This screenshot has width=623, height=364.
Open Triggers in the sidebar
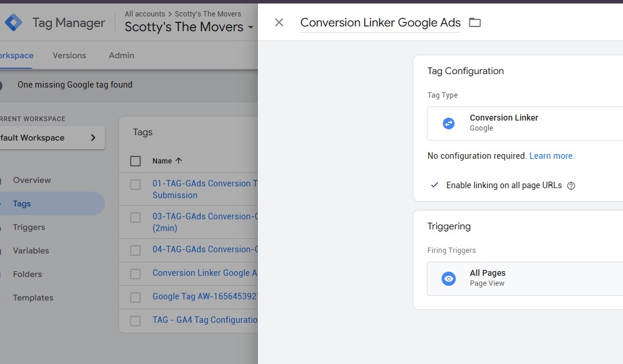29,227
